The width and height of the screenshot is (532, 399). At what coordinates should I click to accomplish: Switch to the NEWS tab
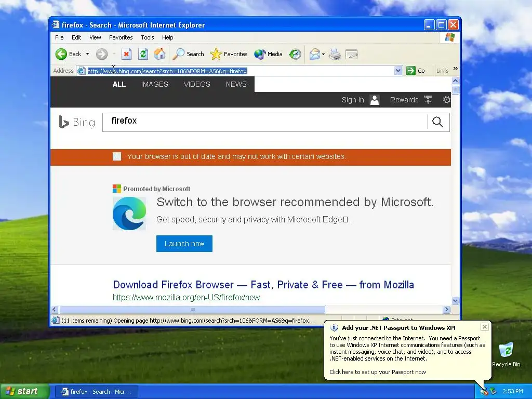pyautogui.click(x=236, y=84)
